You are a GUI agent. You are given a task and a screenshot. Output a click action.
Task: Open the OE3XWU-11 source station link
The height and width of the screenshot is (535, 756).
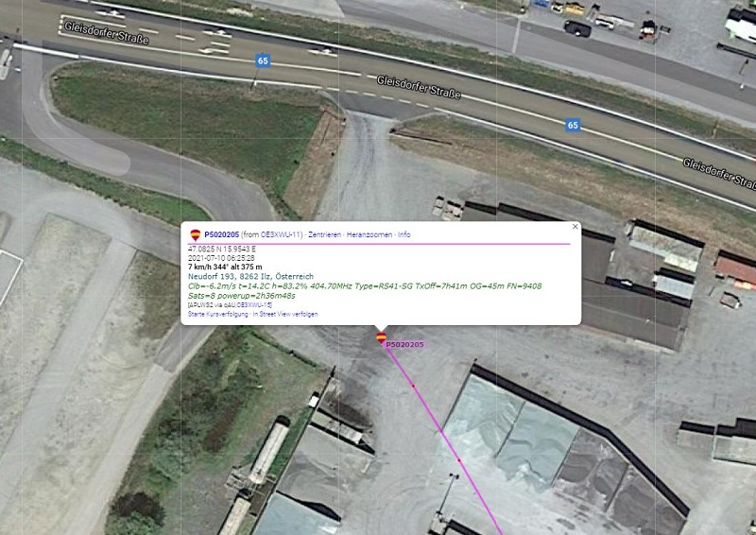coord(281,234)
